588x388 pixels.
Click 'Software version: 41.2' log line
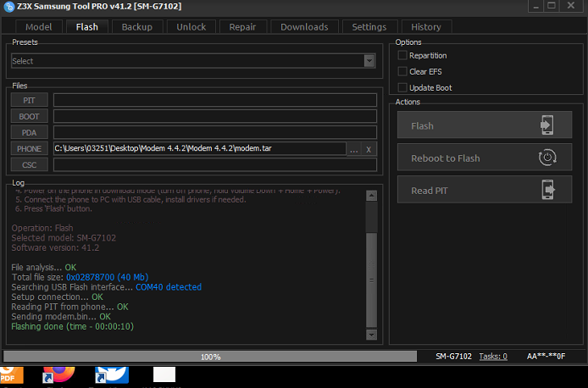55,248
